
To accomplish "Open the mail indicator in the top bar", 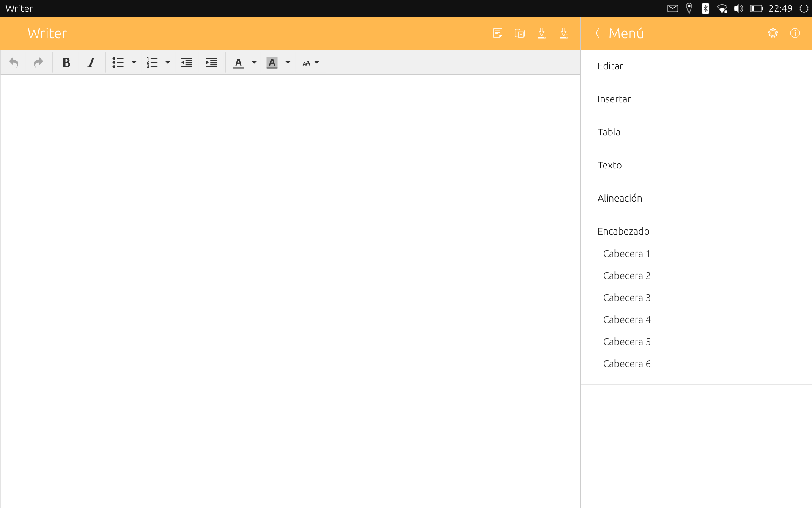I will point(672,8).
